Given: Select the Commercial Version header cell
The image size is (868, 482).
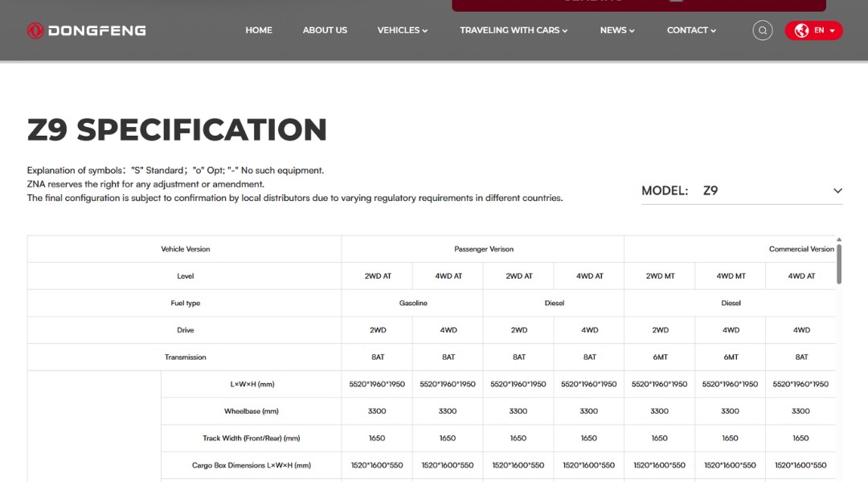Looking at the screenshot, I should [x=801, y=249].
